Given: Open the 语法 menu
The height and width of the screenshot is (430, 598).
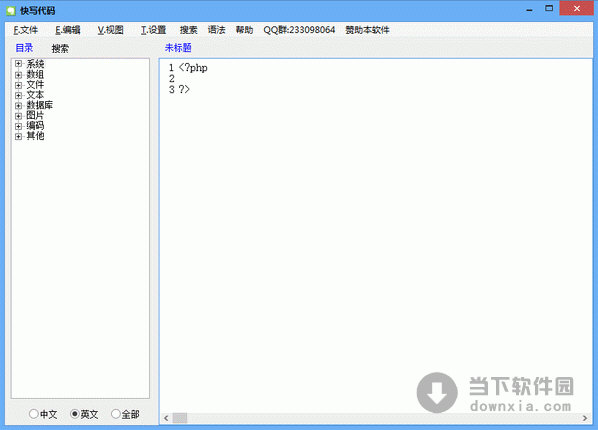Looking at the screenshot, I should pyautogui.click(x=216, y=30).
